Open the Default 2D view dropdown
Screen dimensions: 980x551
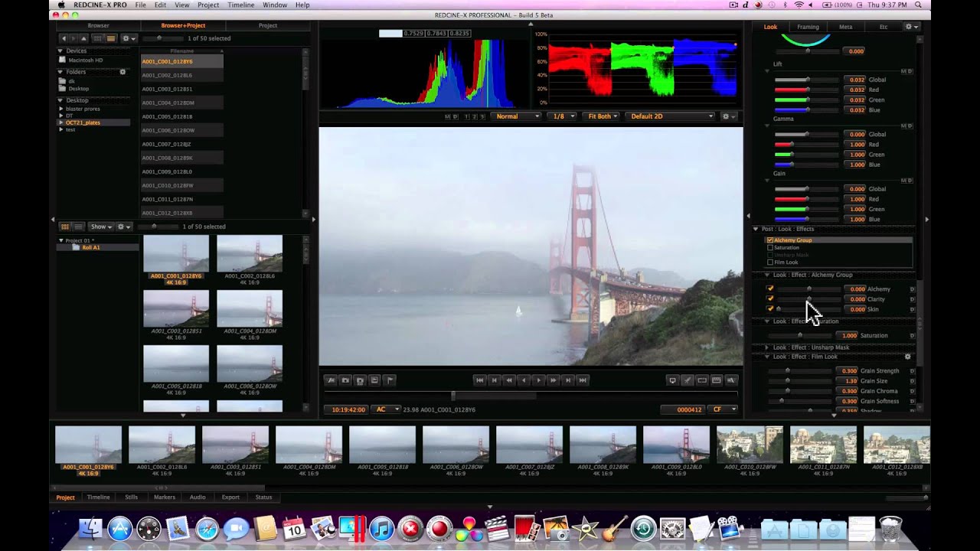(x=671, y=116)
